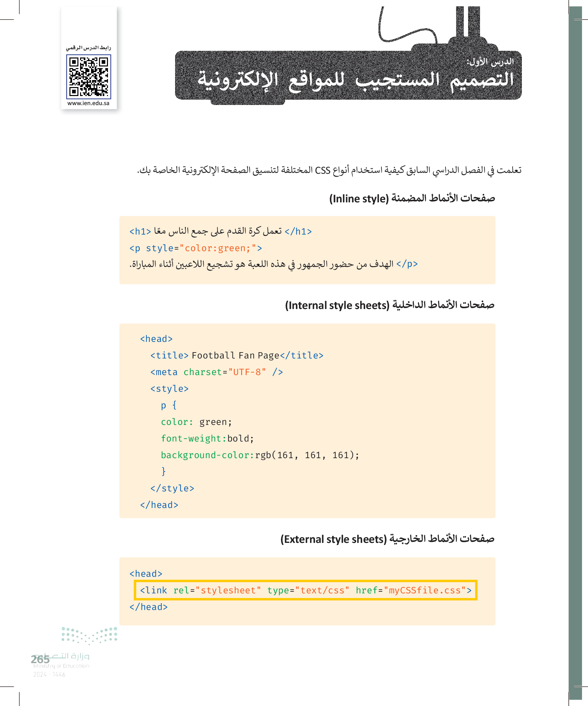Screen dimensions: 588x706
Task: Click the Ministry of Education dotted logo
Action: coord(89,635)
